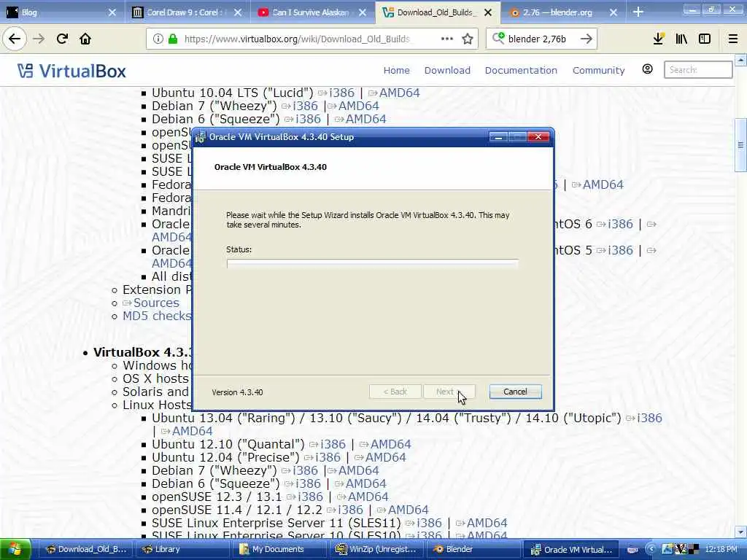Click the page scrollbar down arrow
The image size is (747, 560).
pyautogui.click(x=740, y=532)
